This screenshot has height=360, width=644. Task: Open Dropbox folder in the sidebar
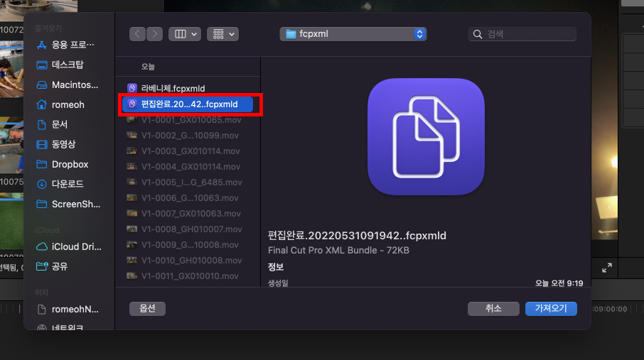coord(63,164)
